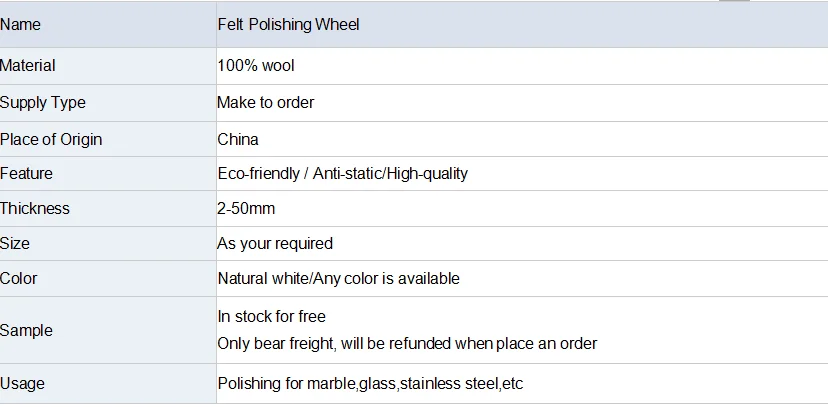This screenshot has height=407, width=828.
Task: Click the In stock for free line
Action: (x=272, y=317)
